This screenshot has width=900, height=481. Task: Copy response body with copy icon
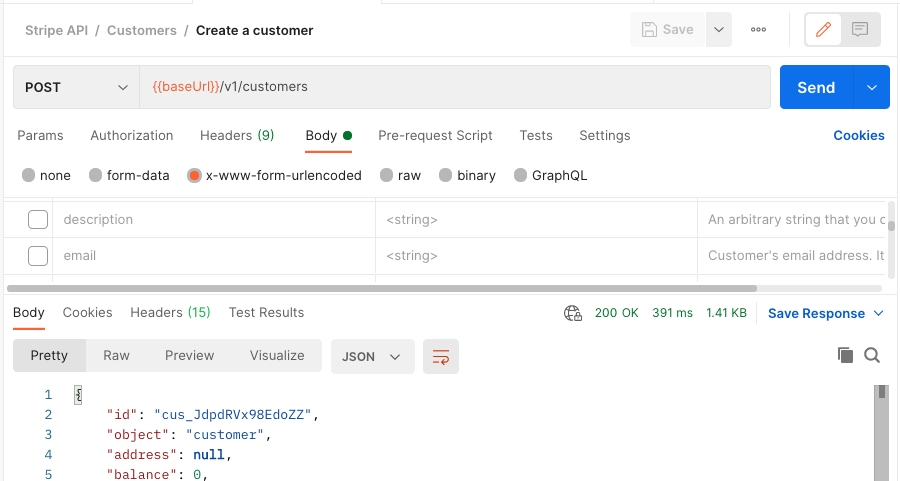(845, 355)
